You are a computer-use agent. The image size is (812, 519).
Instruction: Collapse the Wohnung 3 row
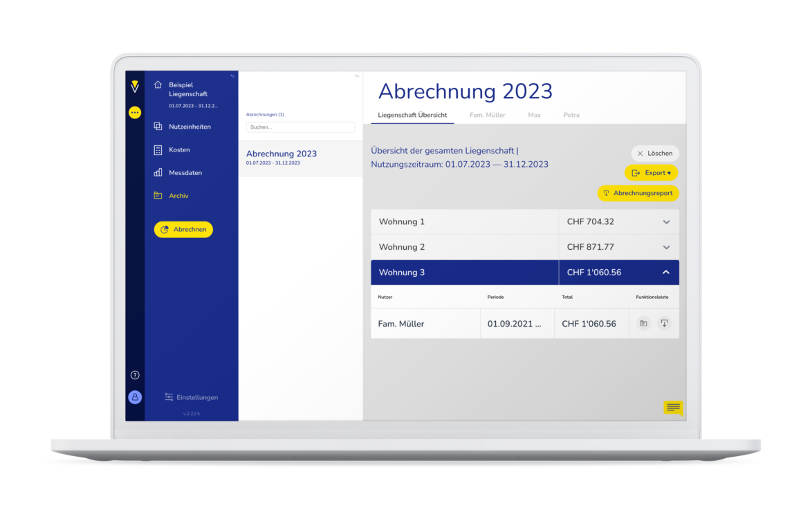(x=666, y=273)
